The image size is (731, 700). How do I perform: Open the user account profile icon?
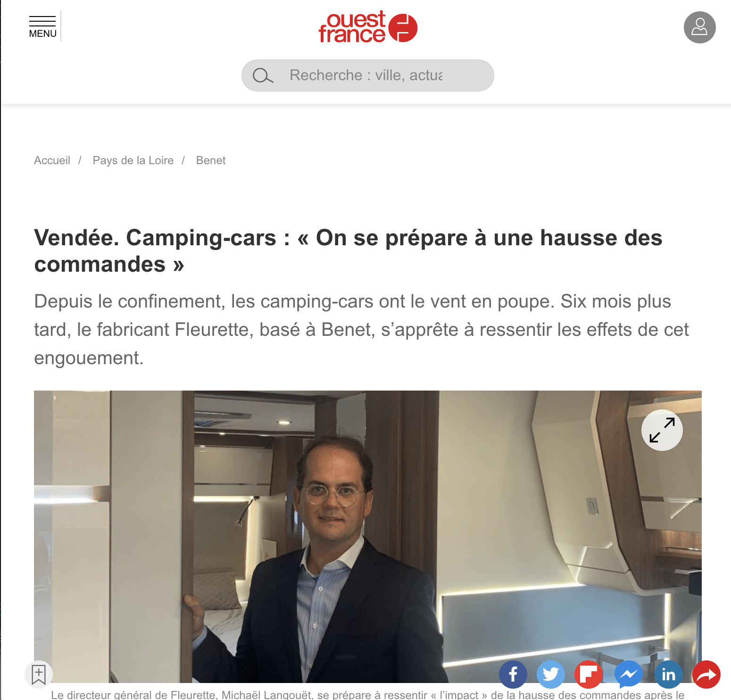pyautogui.click(x=699, y=27)
